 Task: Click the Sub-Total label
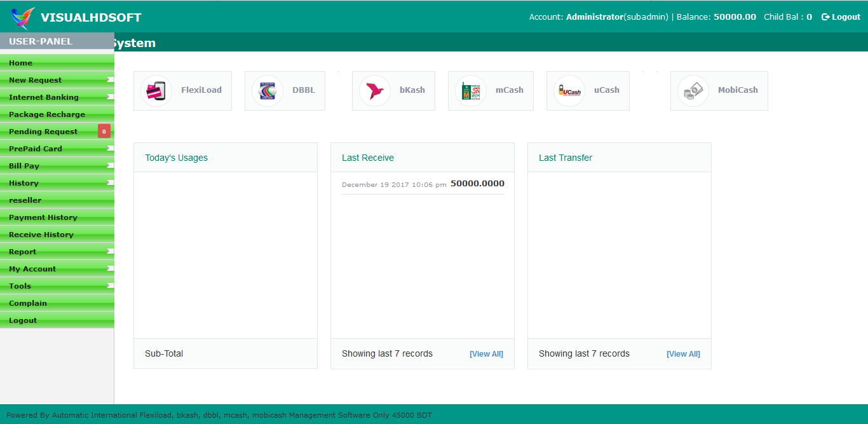click(164, 353)
